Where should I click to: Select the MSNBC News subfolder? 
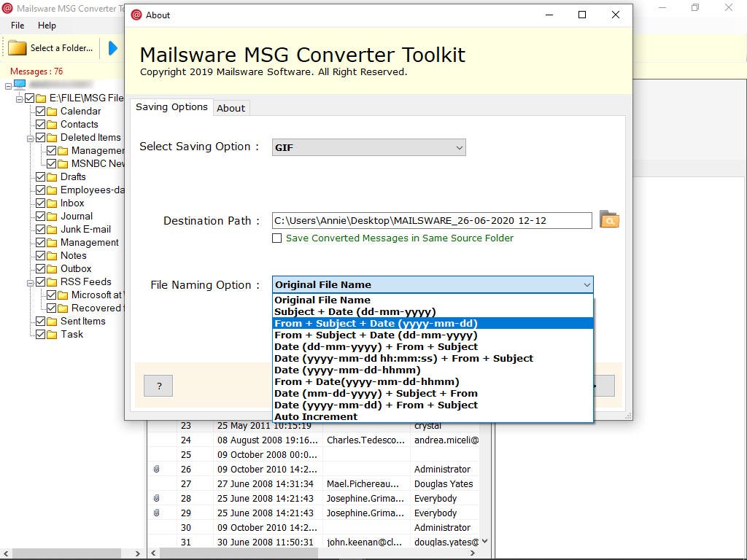pos(98,164)
